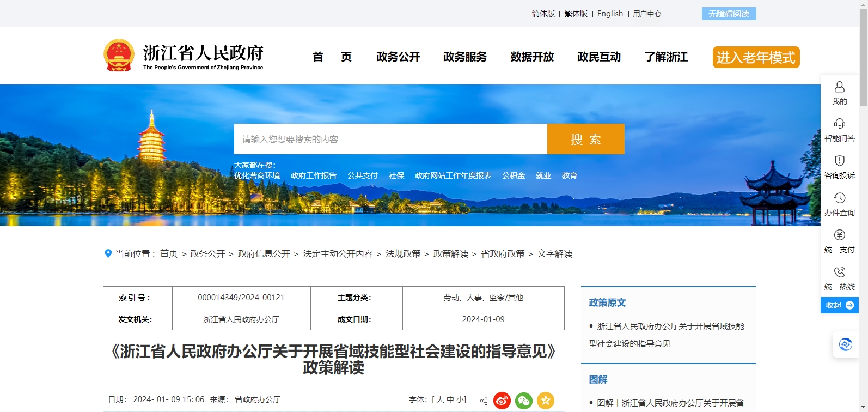Open the 政务公开 navigation menu
Screen dimensions: 868x412
(x=398, y=57)
